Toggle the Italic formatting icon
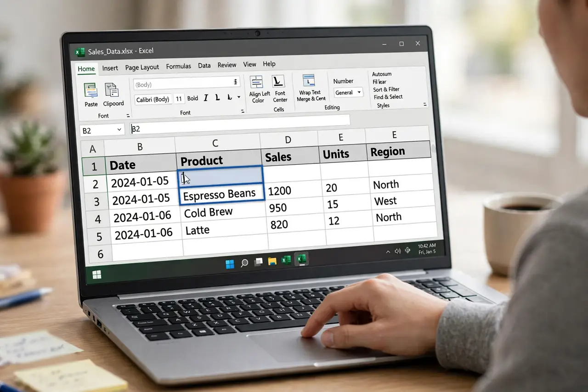This screenshot has width=588, height=392. pos(205,98)
